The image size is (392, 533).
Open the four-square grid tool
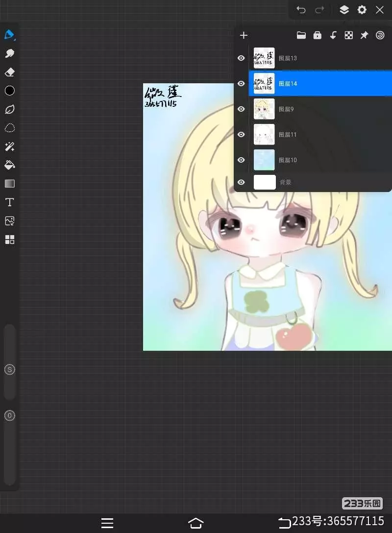(x=9, y=240)
